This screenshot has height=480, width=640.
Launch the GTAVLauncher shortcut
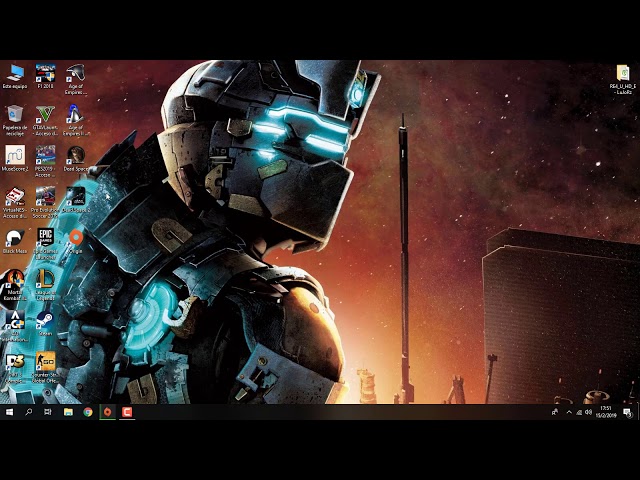pyautogui.click(x=45, y=120)
